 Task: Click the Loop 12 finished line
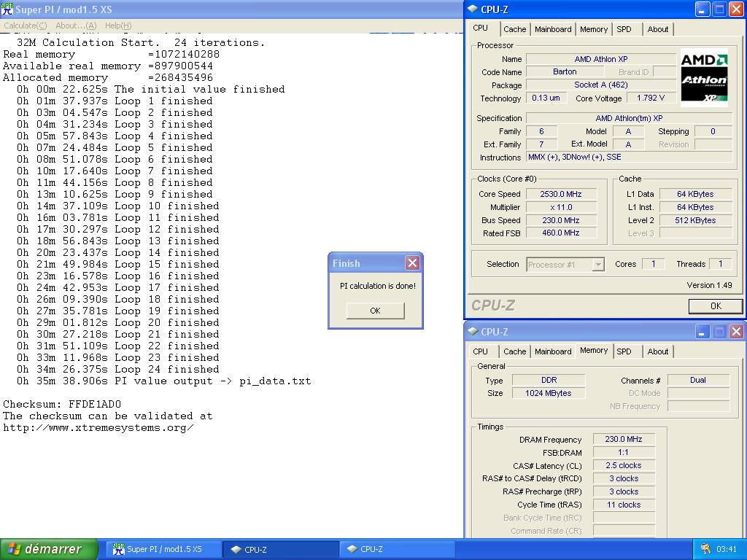pos(117,230)
